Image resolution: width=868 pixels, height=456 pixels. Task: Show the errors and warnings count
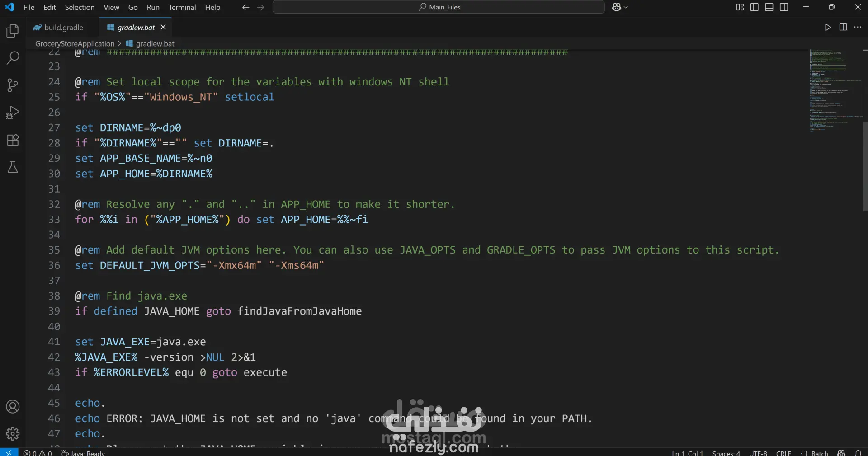click(38, 452)
